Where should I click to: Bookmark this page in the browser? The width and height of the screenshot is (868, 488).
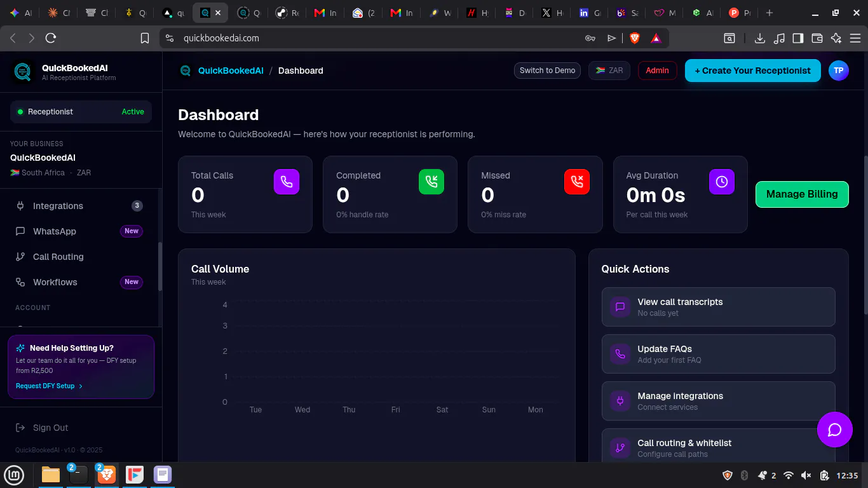(x=145, y=38)
